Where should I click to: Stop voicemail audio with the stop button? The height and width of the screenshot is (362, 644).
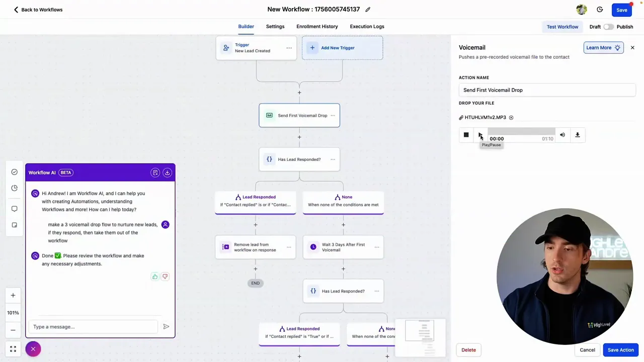tap(466, 135)
